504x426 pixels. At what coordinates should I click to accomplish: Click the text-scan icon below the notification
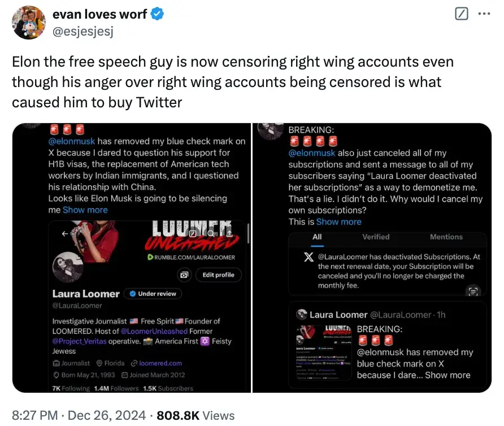click(473, 291)
